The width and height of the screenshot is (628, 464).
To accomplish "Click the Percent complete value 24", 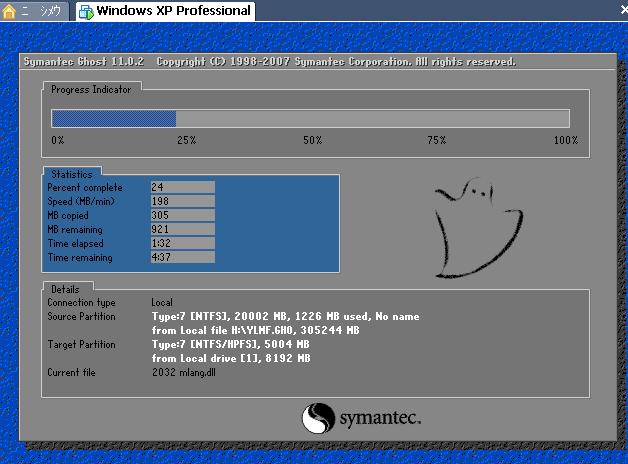I will click(x=183, y=187).
